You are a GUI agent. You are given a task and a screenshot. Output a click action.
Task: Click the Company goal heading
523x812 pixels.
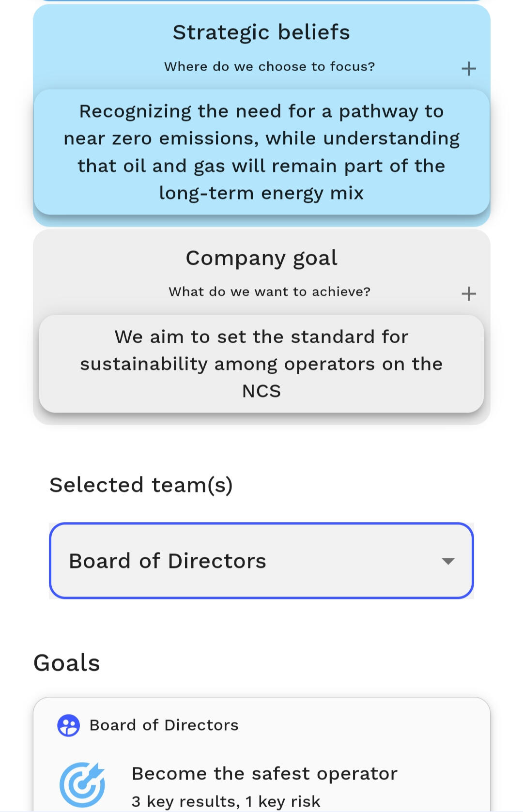(x=261, y=258)
